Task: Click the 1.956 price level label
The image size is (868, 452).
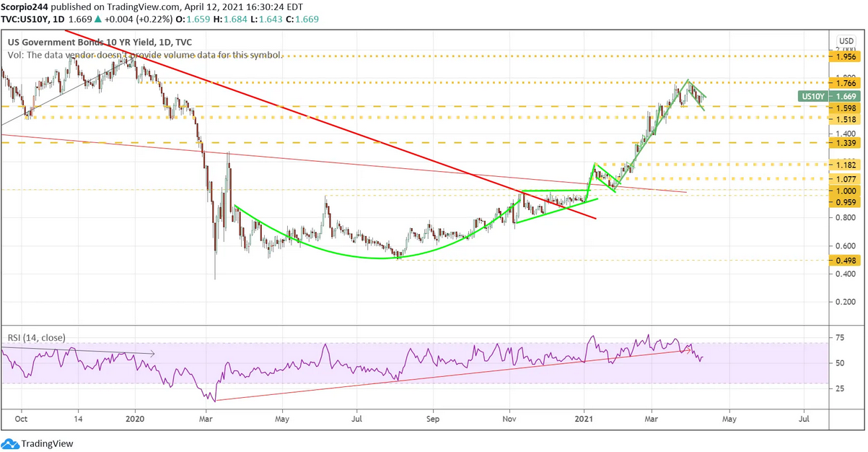Action: (846, 56)
